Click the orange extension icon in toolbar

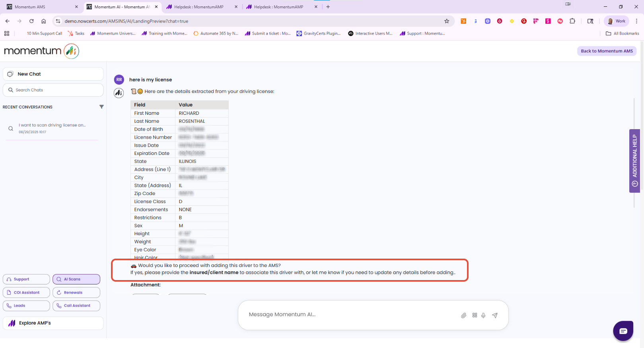tap(463, 21)
